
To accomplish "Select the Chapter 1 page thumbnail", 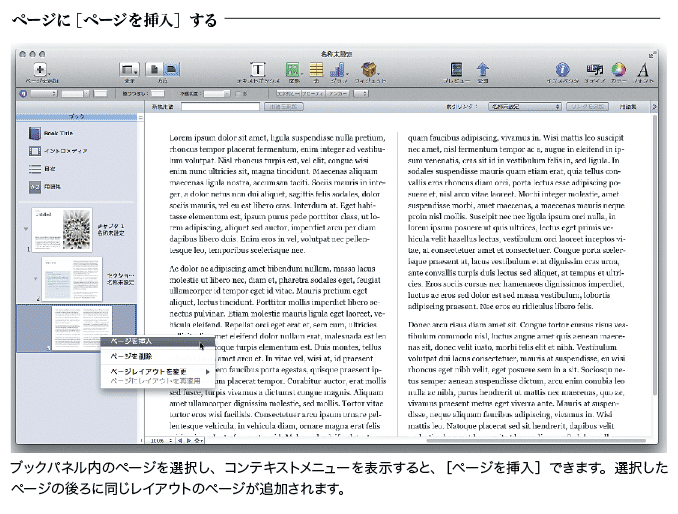I will [62, 230].
